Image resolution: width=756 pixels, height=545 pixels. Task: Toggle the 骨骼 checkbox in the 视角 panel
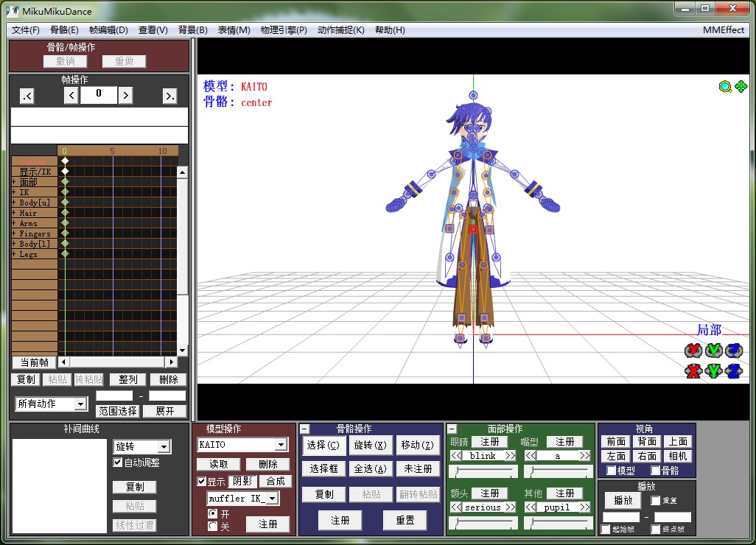[x=656, y=471]
